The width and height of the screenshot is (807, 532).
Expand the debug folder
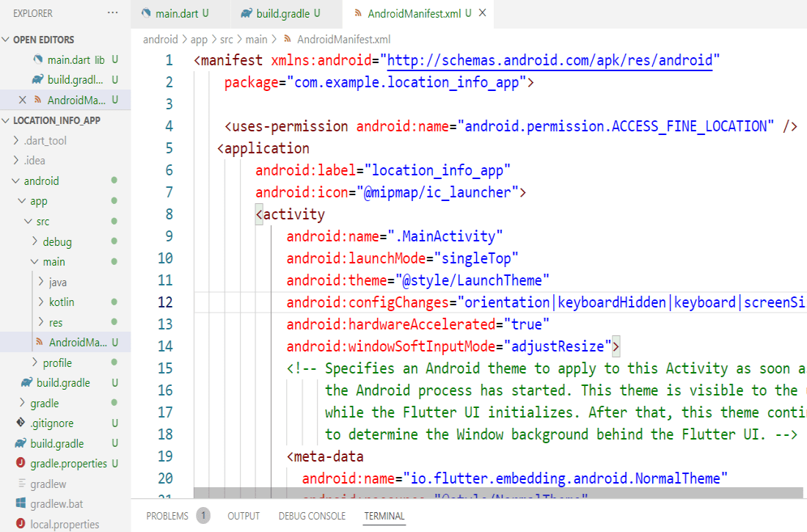[x=34, y=241]
